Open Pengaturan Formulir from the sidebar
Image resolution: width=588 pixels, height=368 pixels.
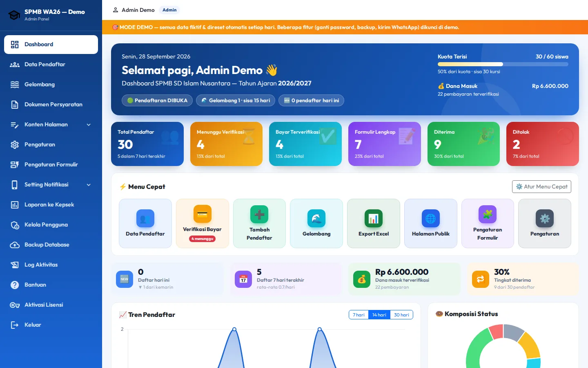click(51, 165)
